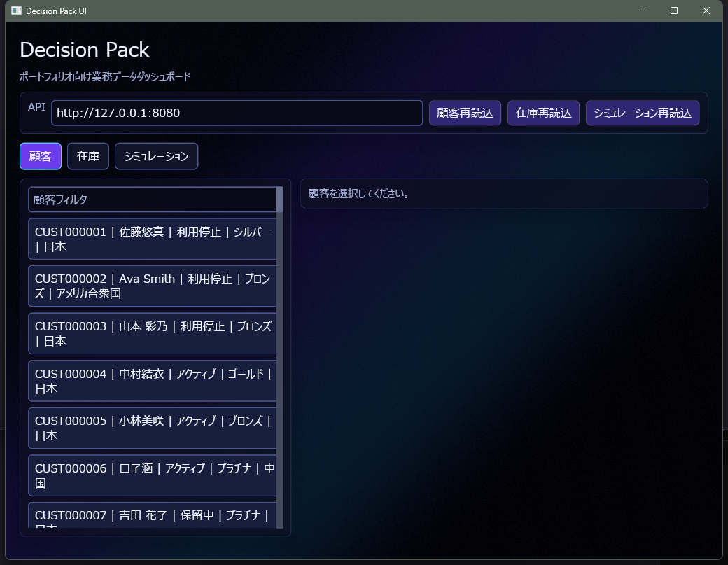Select the 顧客 tab
728x565 pixels.
pyautogui.click(x=41, y=156)
